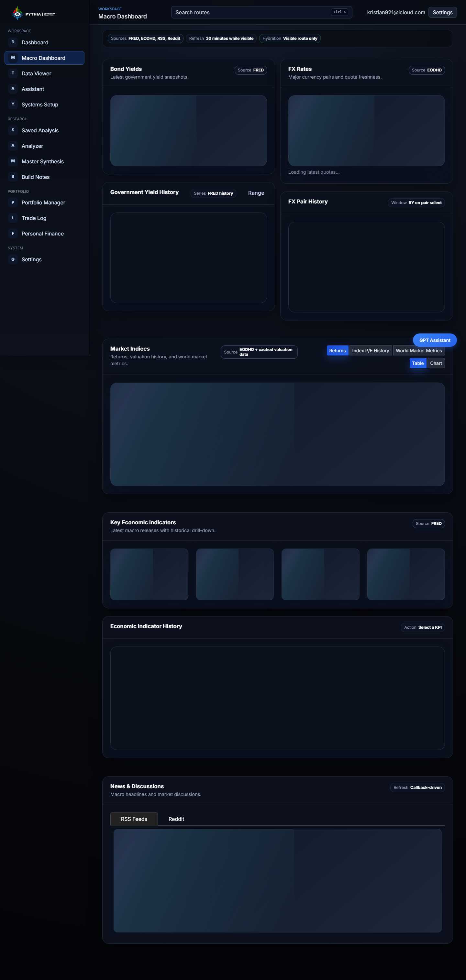Click the S icon beside Saved Analysis
The image size is (466, 980).
click(13, 130)
